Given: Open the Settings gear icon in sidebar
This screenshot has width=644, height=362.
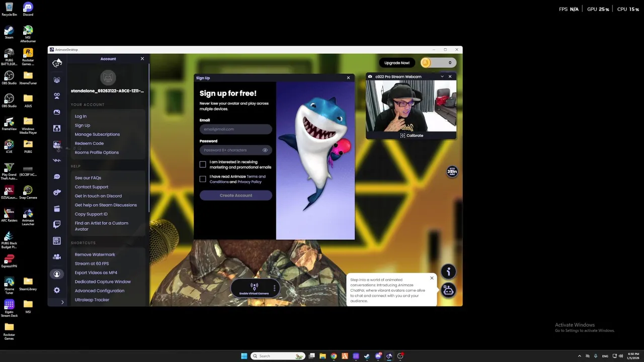Looking at the screenshot, I should (x=57, y=290).
